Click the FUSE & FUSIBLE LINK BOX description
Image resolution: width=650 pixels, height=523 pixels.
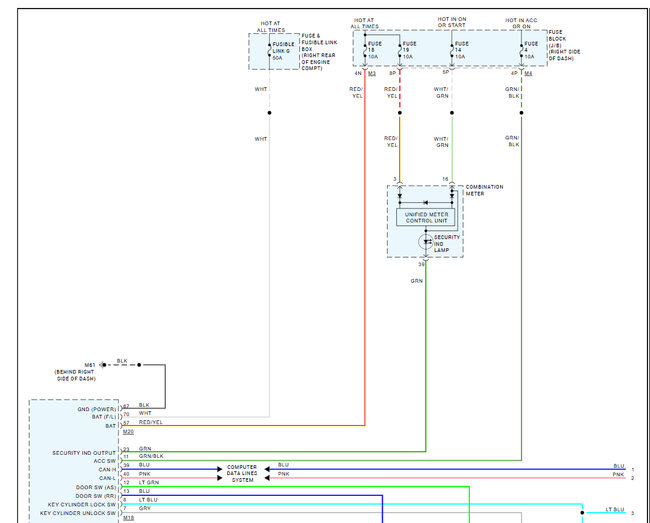point(319,52)
